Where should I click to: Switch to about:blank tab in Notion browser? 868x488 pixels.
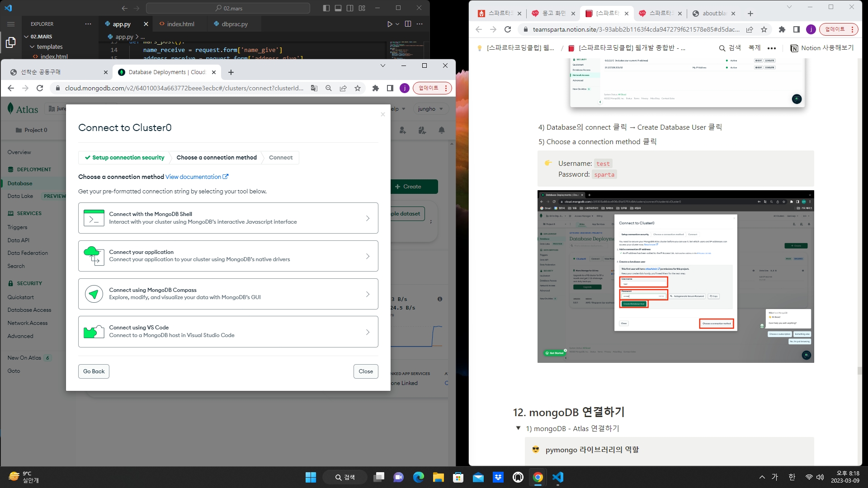[x=713, y=14]
